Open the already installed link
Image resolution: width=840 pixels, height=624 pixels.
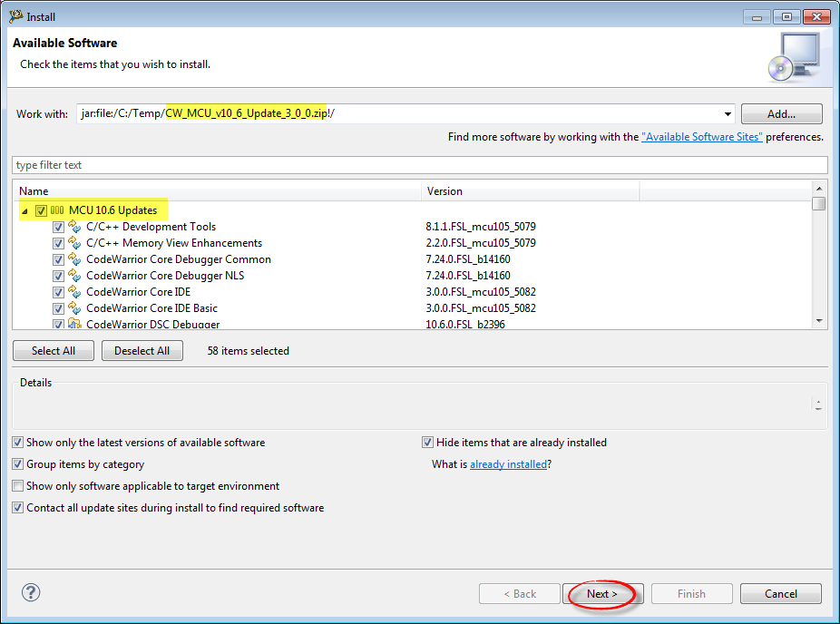point(508,463)
